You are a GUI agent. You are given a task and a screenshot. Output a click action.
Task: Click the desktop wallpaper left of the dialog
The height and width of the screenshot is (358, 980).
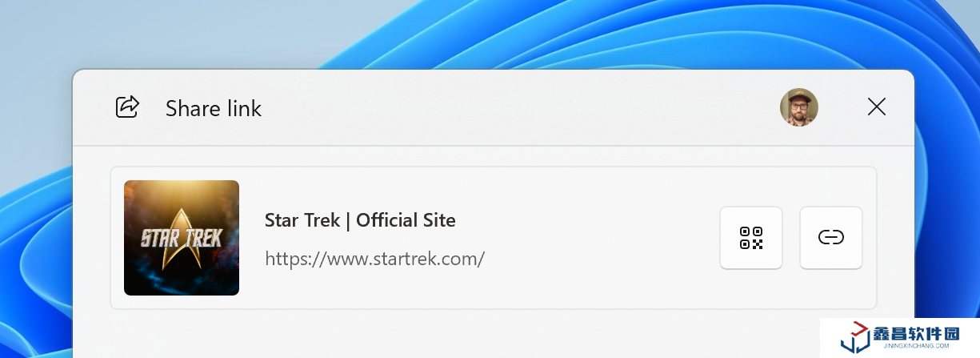pyautogui.click(x=36, y=240)
